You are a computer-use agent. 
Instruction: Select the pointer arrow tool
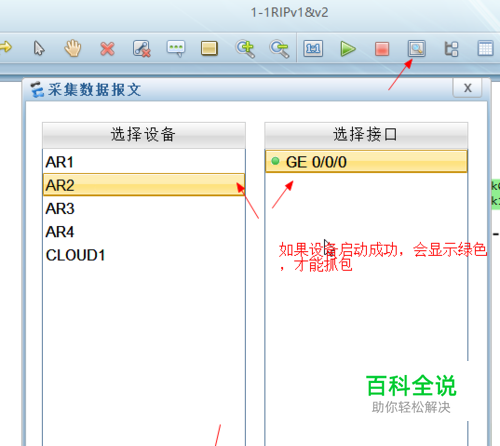coord(39,48)
